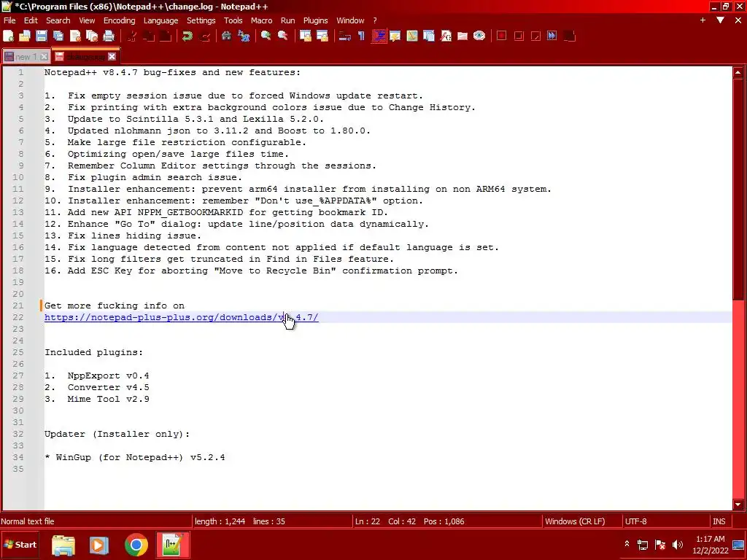Click the Open file toolbar icon

point(25,36)
